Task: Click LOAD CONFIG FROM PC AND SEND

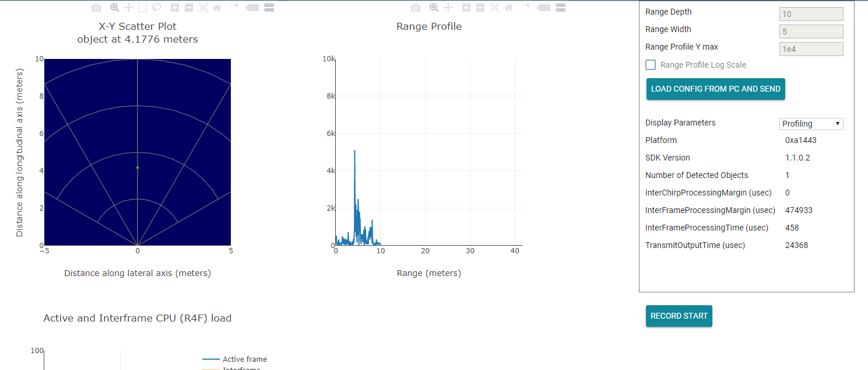Action: click(716, 89)
